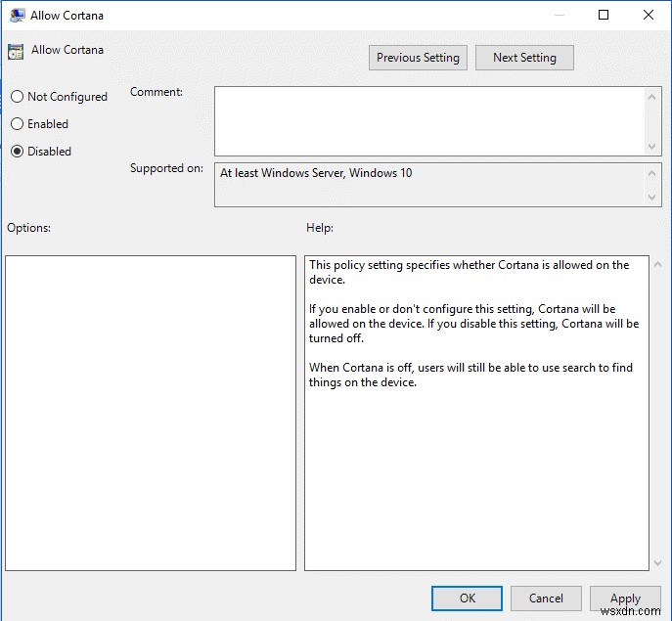Viewport: 672px width, 621px height.
Task: Maximize the Allow Cortana window
Action: pyautogui.click(x=604, y=15)
